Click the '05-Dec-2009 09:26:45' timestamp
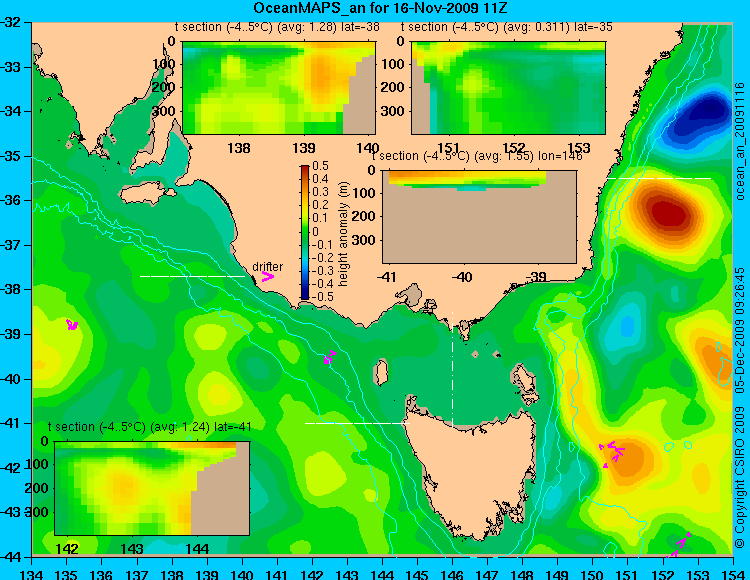 (x=740, y=330)
